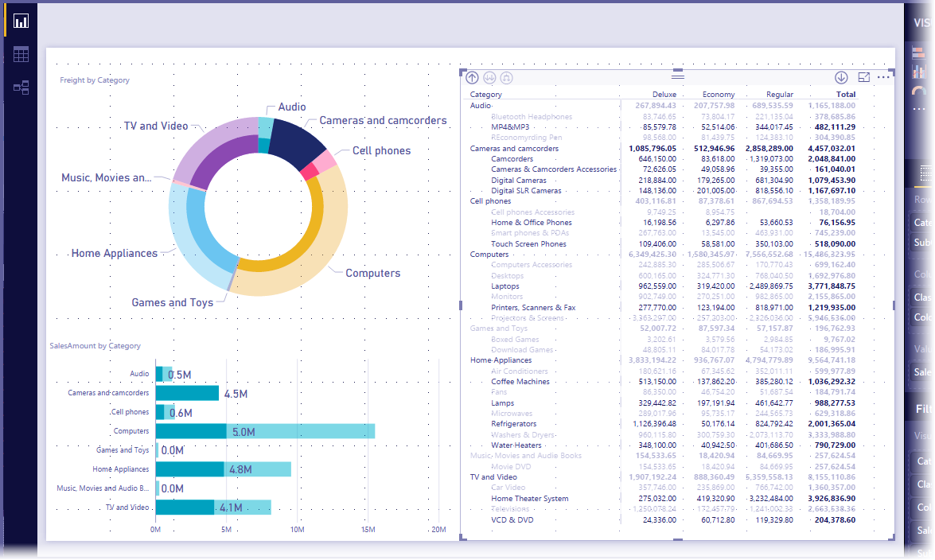The image size is (935, 560).
Task: Open the Model relationships view icon
Action: pyautogui.click(x=21, y=88)
